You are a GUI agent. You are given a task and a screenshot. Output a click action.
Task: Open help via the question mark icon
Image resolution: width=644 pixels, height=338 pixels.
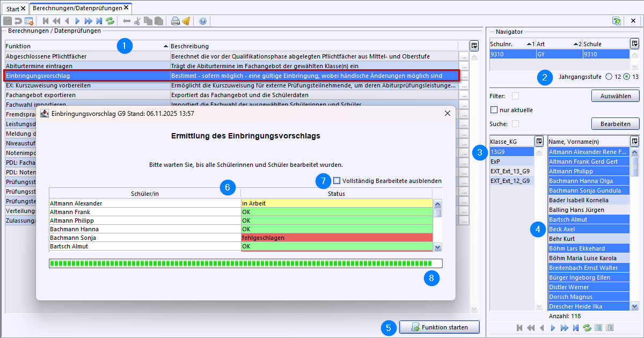[202, 21]
